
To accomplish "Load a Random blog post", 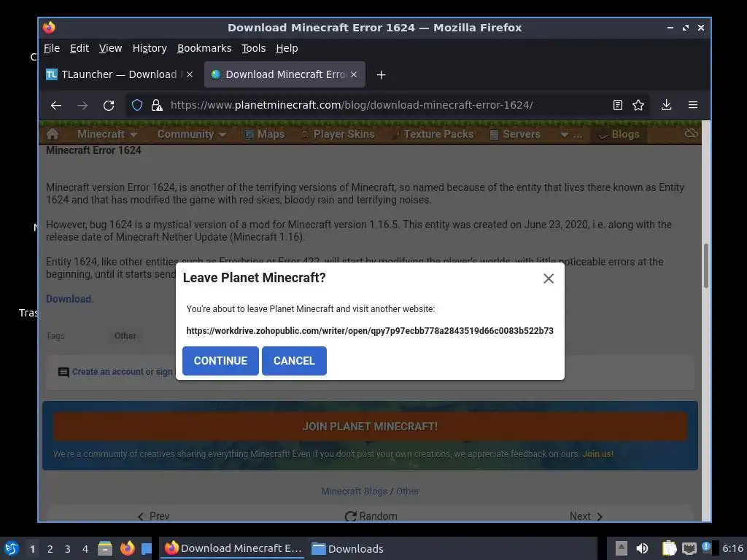I will [371, 516].
